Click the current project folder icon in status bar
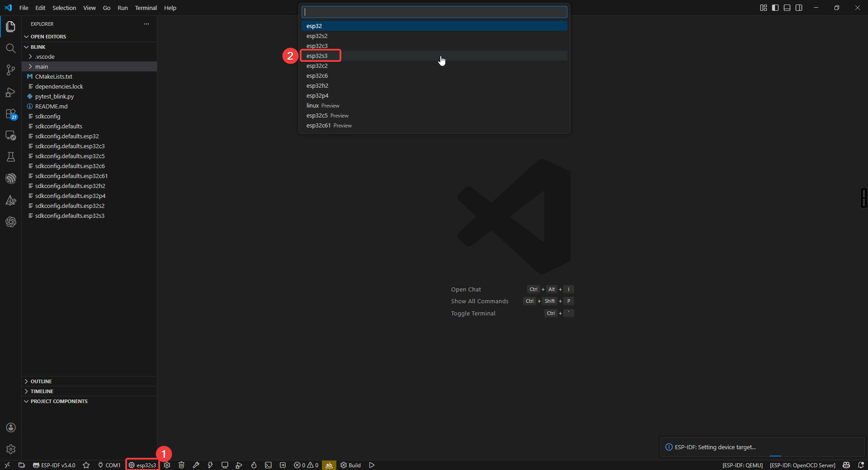 pyautogui.click(x=21, y=465)
